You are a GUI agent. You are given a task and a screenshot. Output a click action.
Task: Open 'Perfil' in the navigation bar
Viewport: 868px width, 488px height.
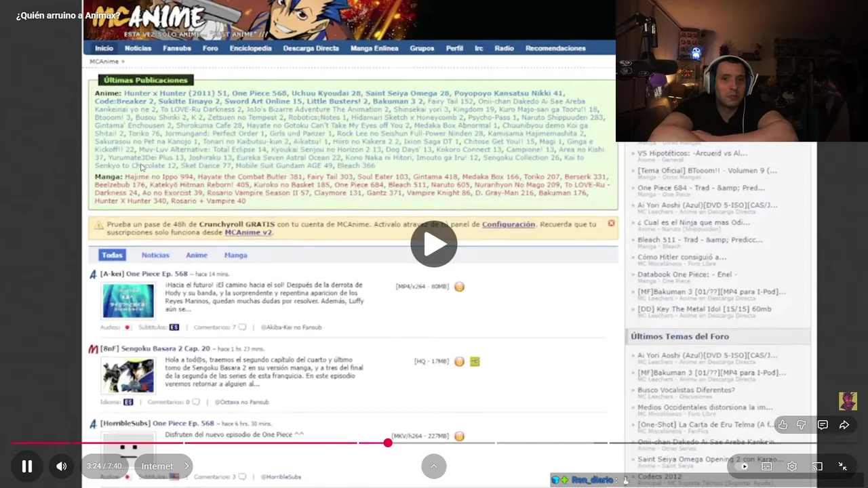coord(454,48)
